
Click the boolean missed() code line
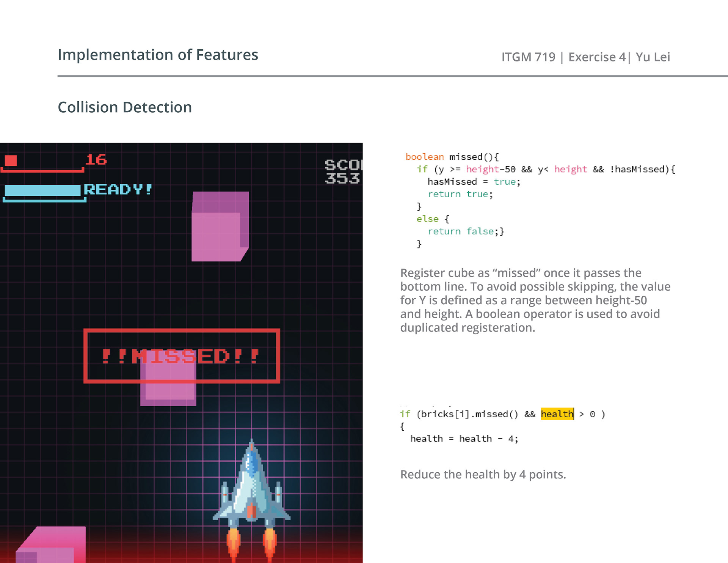(x=452, y=157)
